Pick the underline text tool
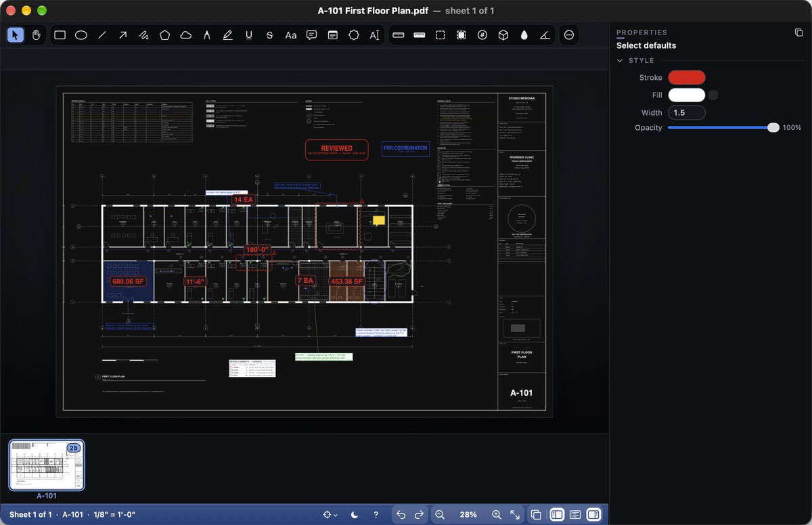Viewport: 812px width, 525px height. pyautogui.click(x=249, y=35)
